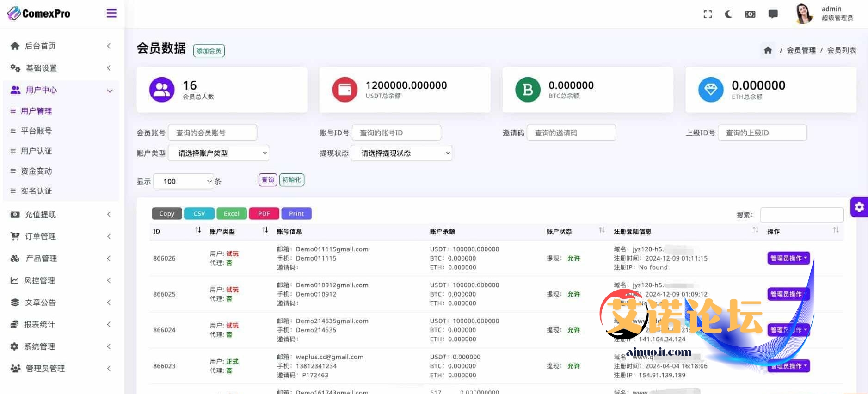Click the ComexPro logo
The image size is (868, 394).
coord(39,13)
